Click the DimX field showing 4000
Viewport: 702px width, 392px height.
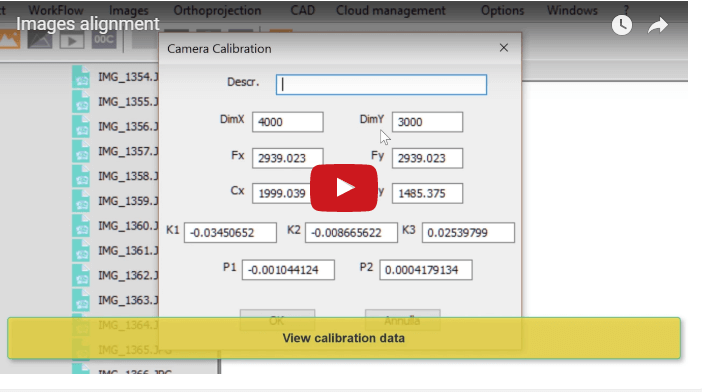(287, 122)
